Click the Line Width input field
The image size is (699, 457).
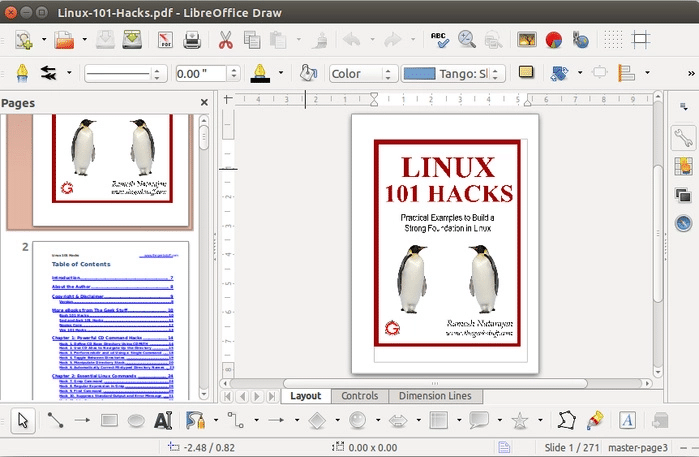coord(201,74)
